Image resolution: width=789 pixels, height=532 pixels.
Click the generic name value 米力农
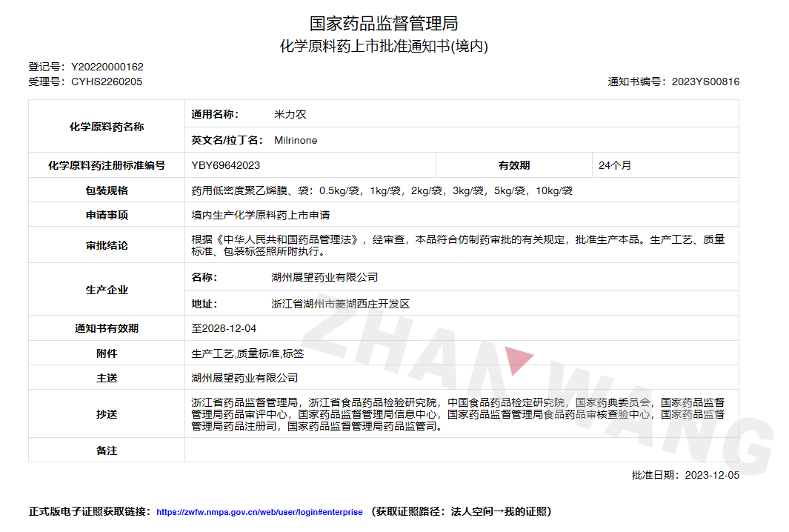tap(290, 114)
